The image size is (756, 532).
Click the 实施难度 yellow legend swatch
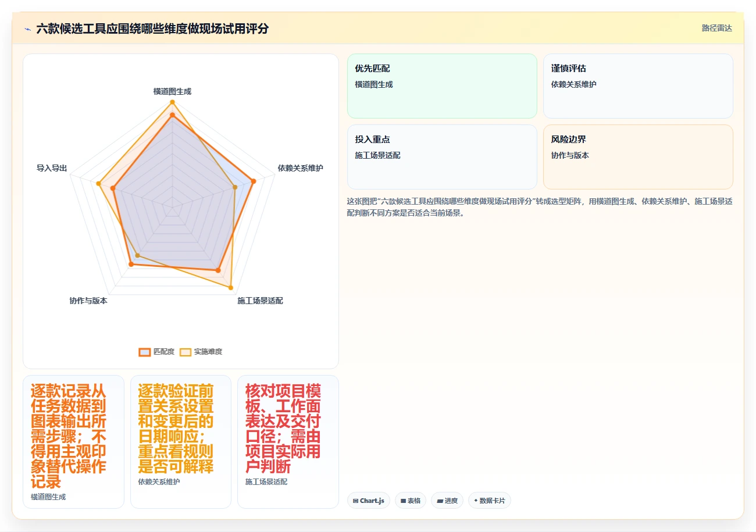click(186, 352)
